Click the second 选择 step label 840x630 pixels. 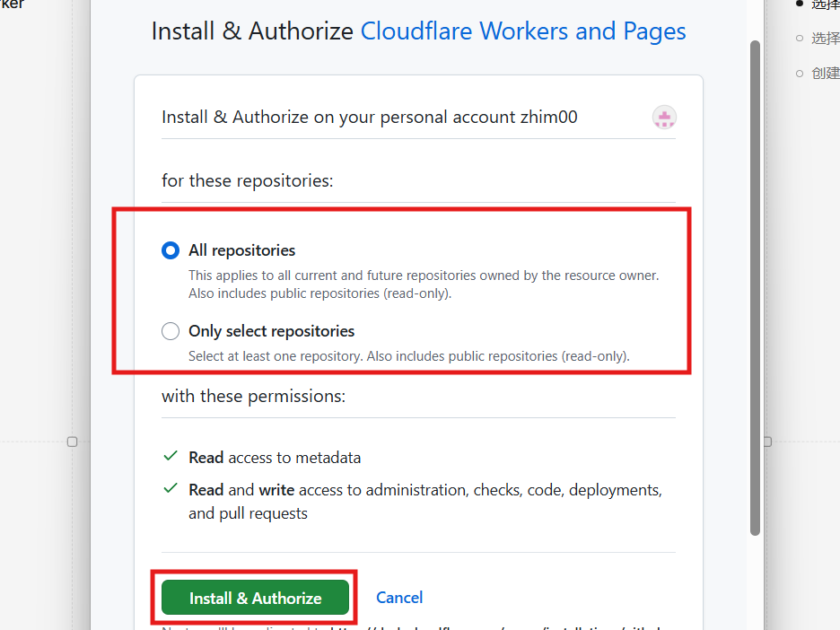(826, 38)
